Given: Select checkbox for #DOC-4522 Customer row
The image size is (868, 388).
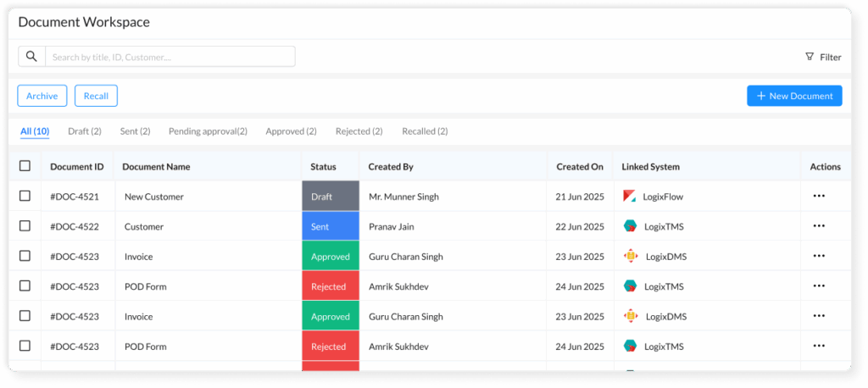Looking at the screenshot, I should [x=25, y=226].
